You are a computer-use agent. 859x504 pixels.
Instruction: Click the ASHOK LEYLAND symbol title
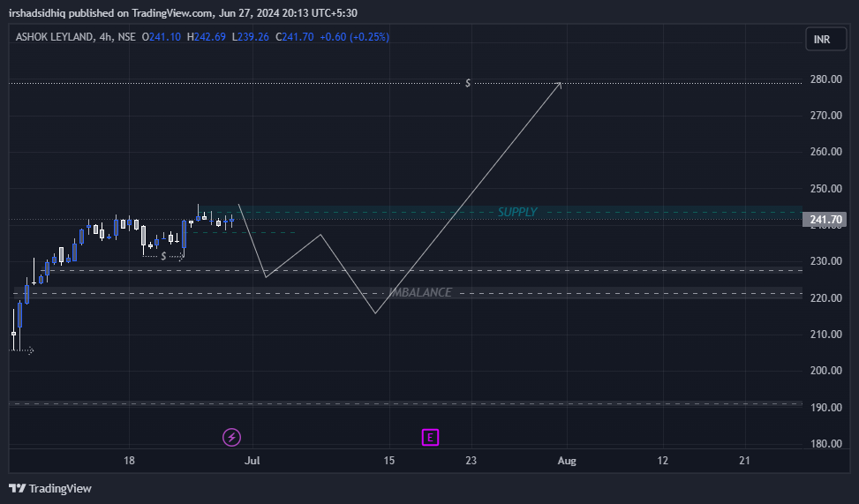[54, 37]
